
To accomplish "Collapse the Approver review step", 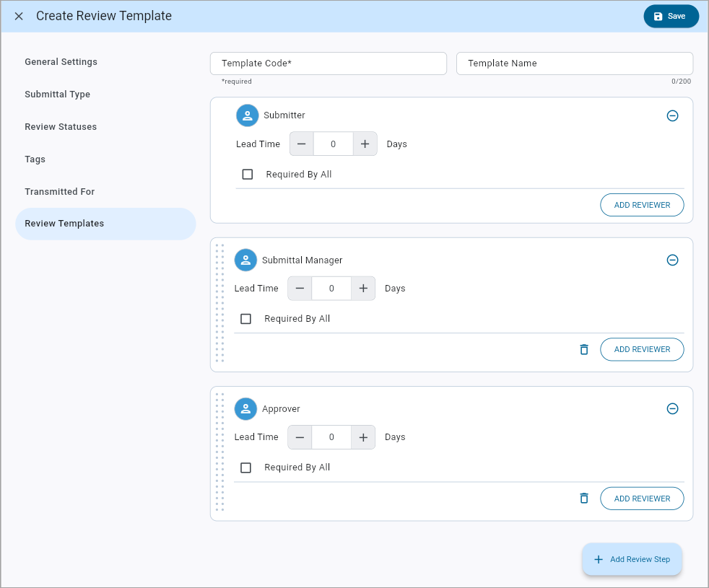I will [672, 408].
